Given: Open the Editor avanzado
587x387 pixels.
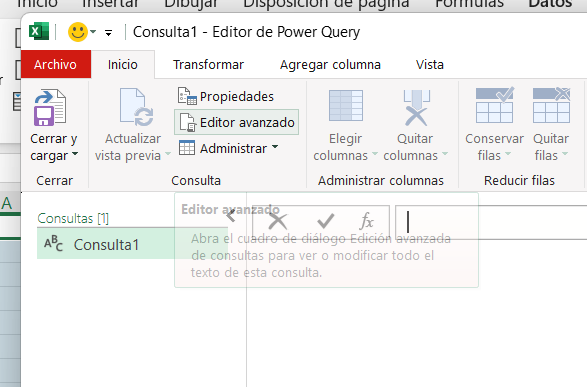Looking at the screenshot, I should point(237,122).
